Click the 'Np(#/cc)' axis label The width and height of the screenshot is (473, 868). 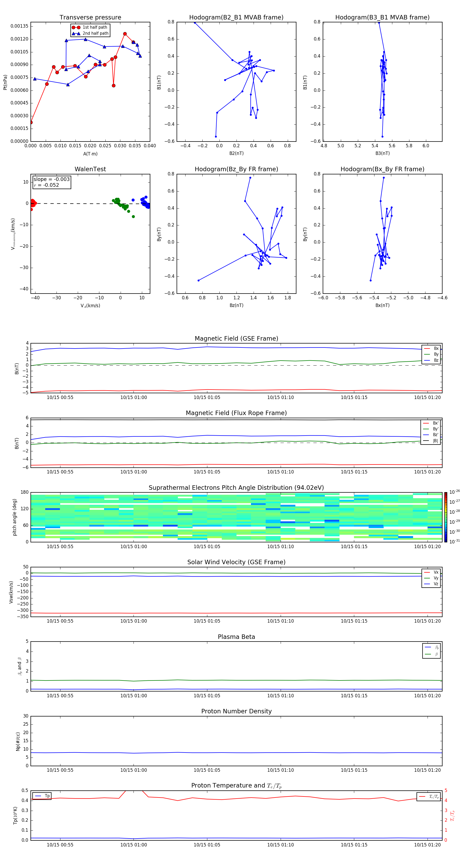click(x=18, y=741)
